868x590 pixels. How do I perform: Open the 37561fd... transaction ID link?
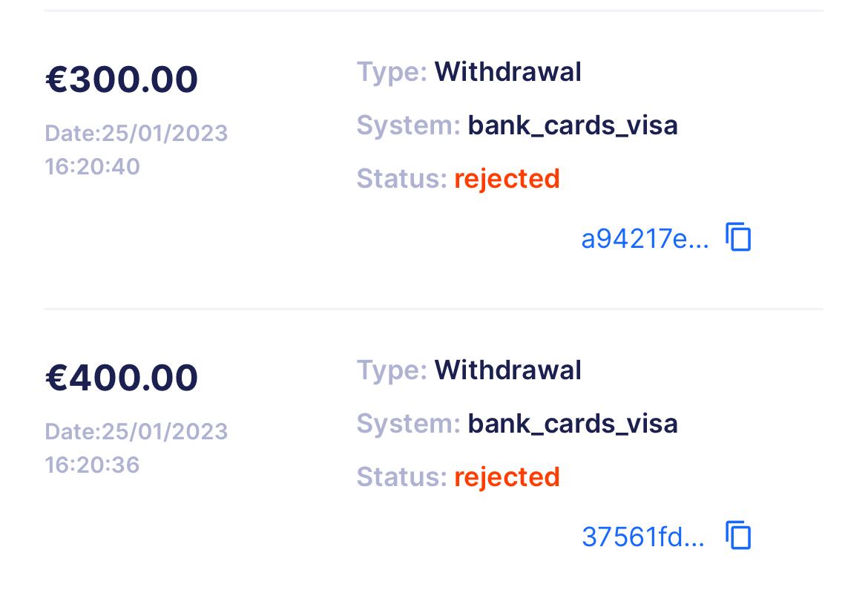pyautogui.click(x=642, y=537)
